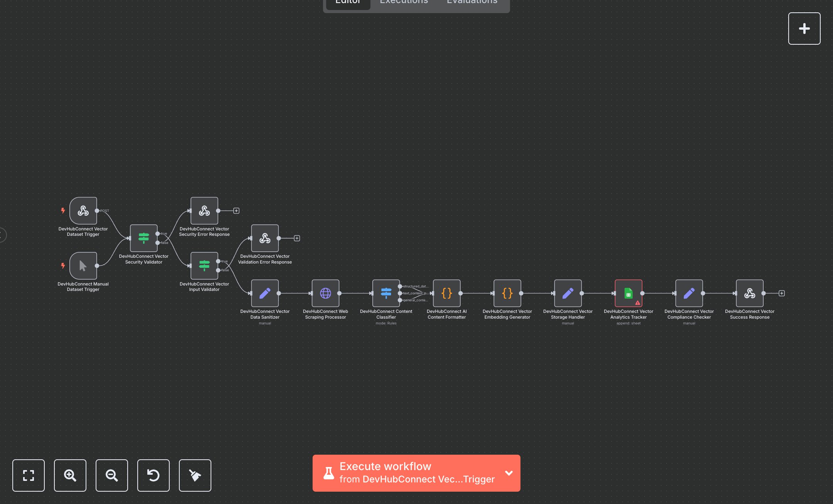Screen dimensions: 833x504
Task: Reset the canvas zoom level
Action: (x=153, y=475)
